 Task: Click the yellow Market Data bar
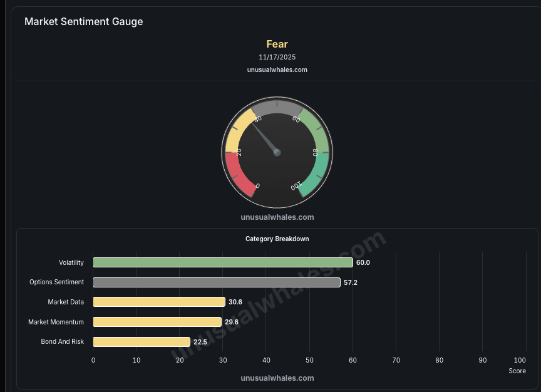pos(159,302)
